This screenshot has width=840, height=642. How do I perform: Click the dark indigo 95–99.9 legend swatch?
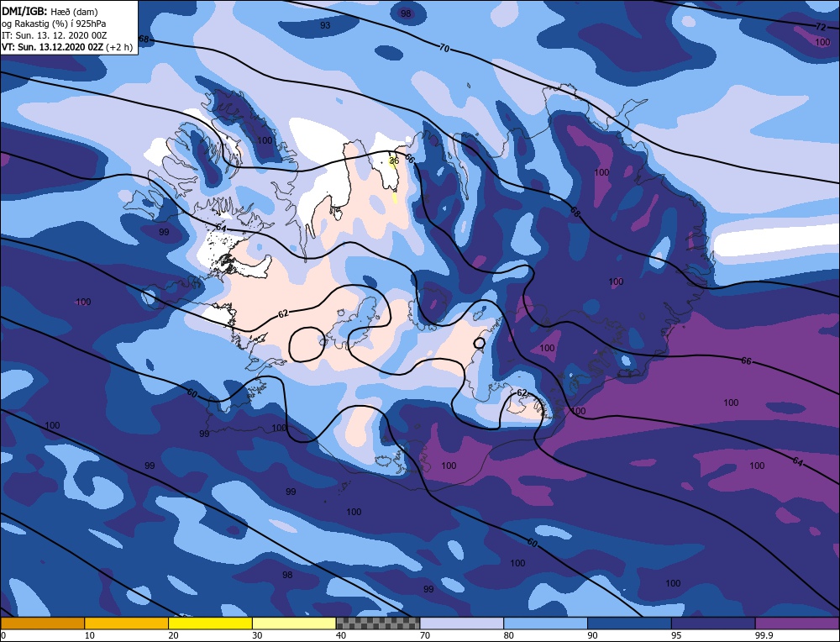(713, 624)
